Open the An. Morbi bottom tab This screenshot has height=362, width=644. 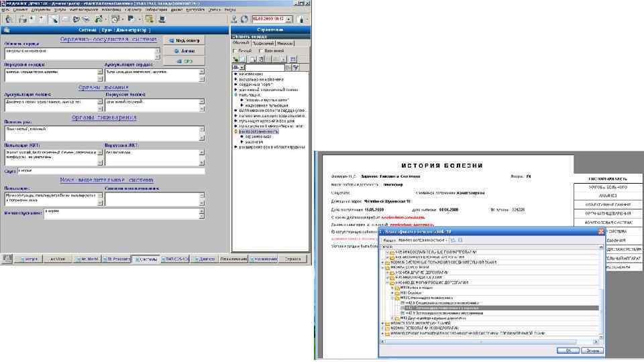tap(87, 259)
